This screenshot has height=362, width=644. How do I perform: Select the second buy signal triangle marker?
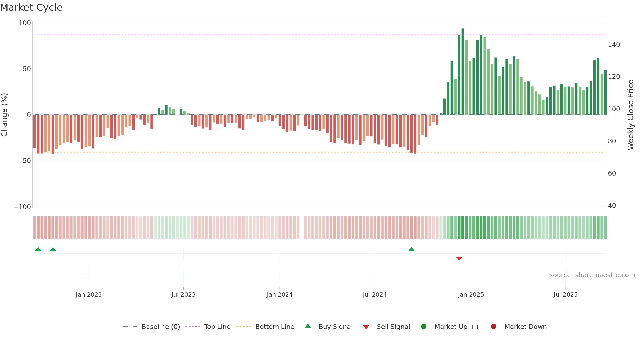click(53, 249)
